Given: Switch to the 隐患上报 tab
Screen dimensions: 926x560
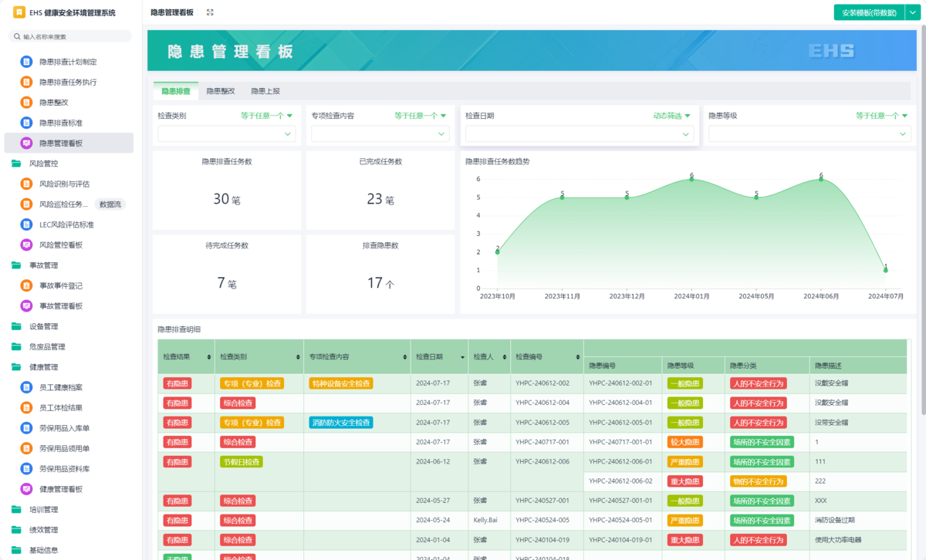Looking at the screenshot, I should tap(265, 91).
